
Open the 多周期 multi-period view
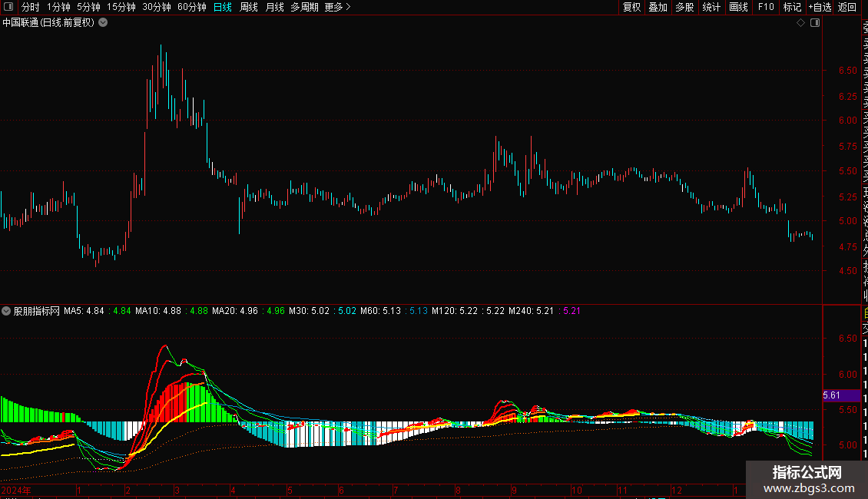pos(304,7)
